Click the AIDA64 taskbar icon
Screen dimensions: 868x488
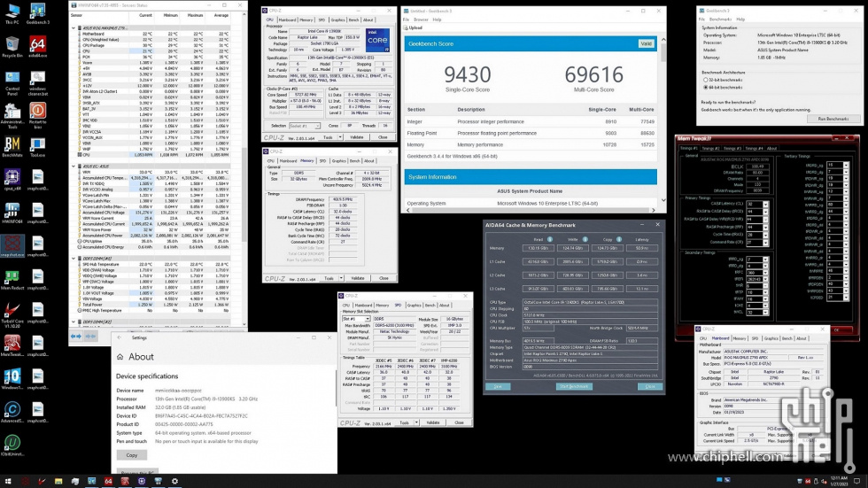tap(108, 482)
